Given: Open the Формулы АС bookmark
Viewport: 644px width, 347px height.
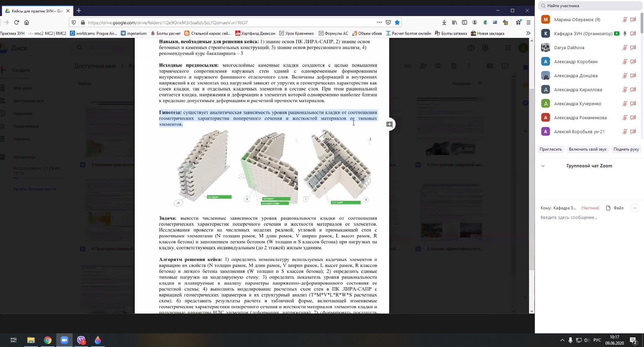Looking at the screenshot, I should coord(333,33).
